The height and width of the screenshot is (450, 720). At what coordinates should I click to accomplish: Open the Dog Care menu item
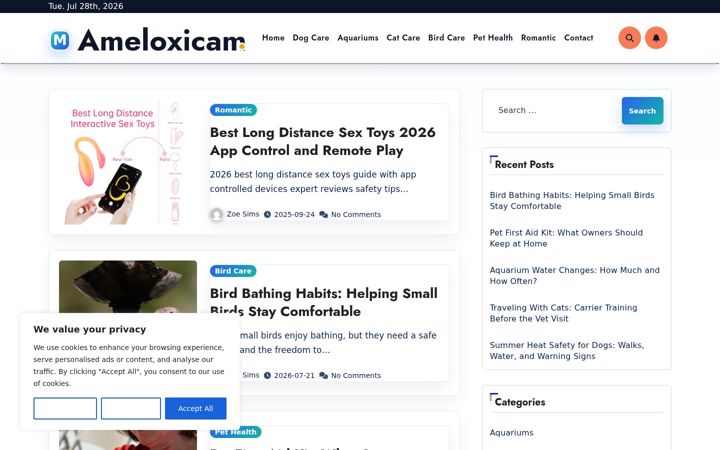(311, 38)
